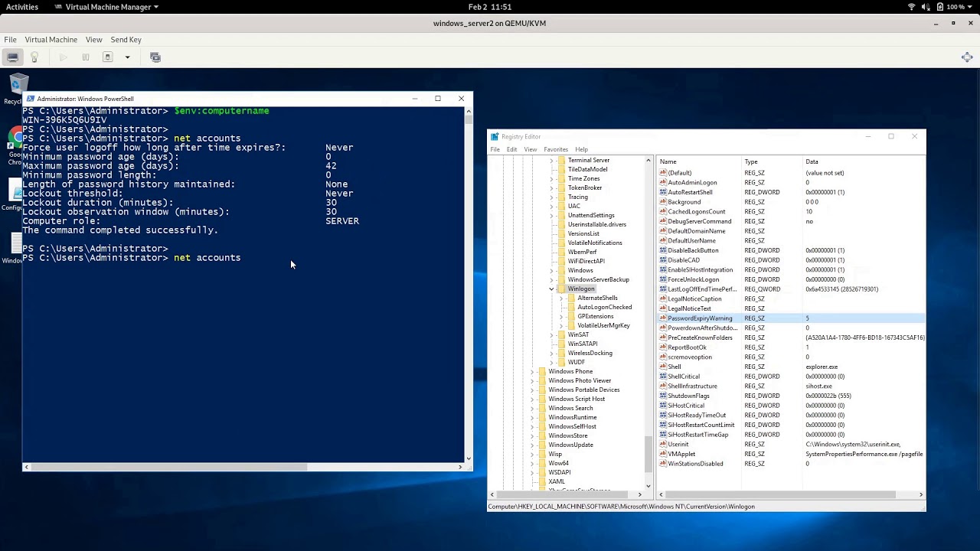Select the AutoRestartShell DWORD value icon
Screen dimensions: 980x551
663,192
